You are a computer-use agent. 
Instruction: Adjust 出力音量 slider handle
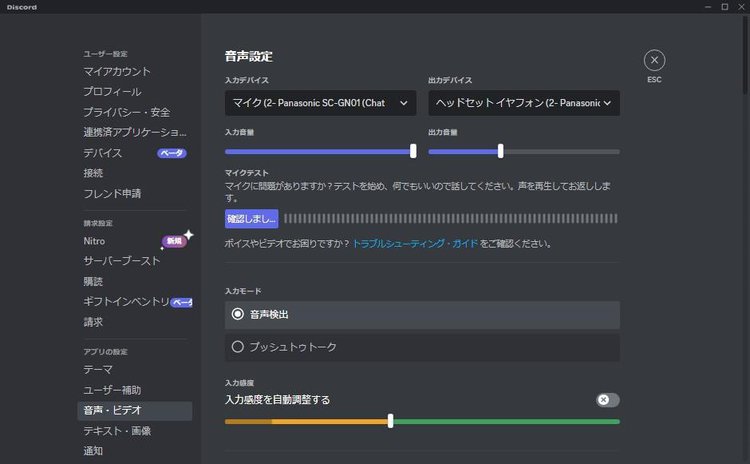click(x=500, y=151)
